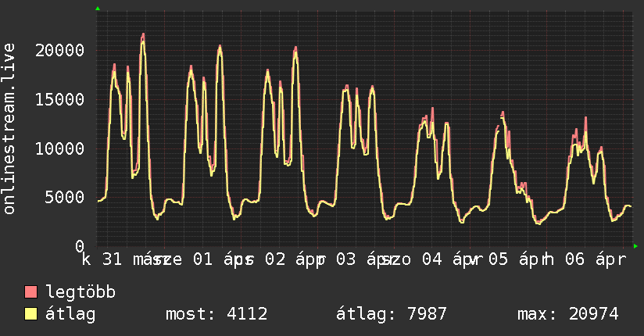Click the max: 20974 statistic

[567, 314]
